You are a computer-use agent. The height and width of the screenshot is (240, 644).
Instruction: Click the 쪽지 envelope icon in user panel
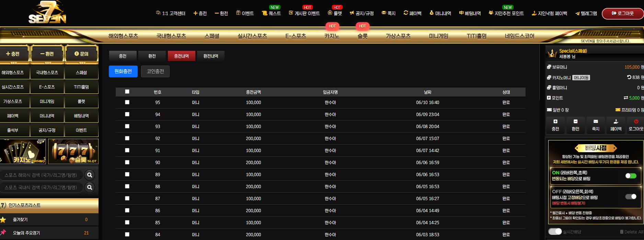pyautogui.click(x=596, y=122)
